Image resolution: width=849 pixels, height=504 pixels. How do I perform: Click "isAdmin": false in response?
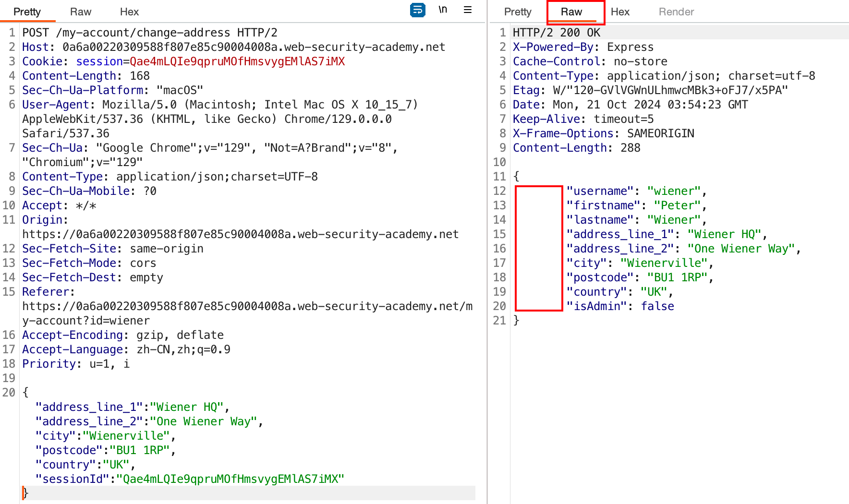coord(620,306)
